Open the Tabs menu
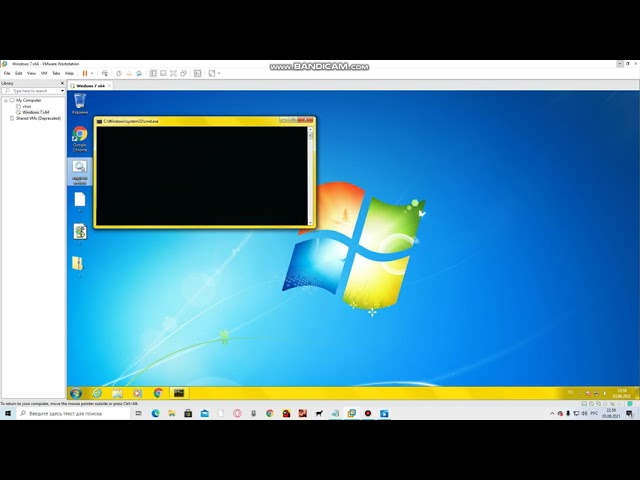640x480 pixels. (x=56, y=73)
